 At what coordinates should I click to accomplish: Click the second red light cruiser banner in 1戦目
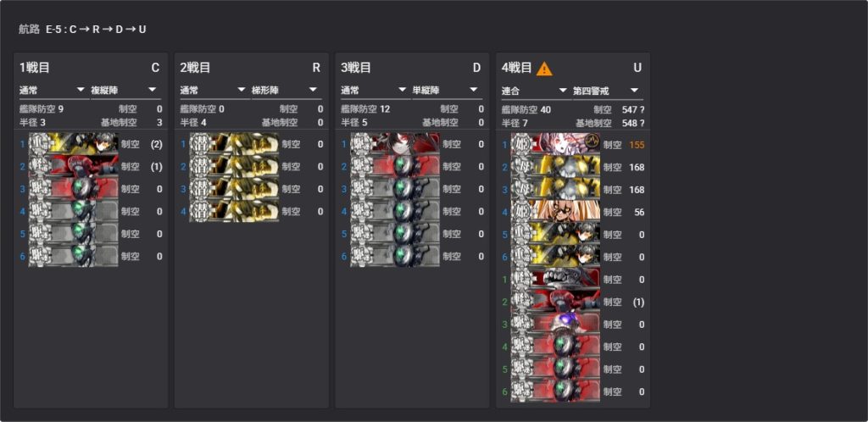click(73, 166)
